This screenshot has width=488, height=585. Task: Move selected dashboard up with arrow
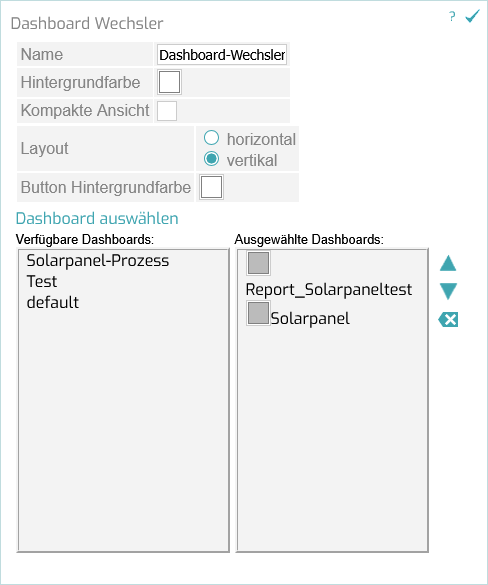448,263
